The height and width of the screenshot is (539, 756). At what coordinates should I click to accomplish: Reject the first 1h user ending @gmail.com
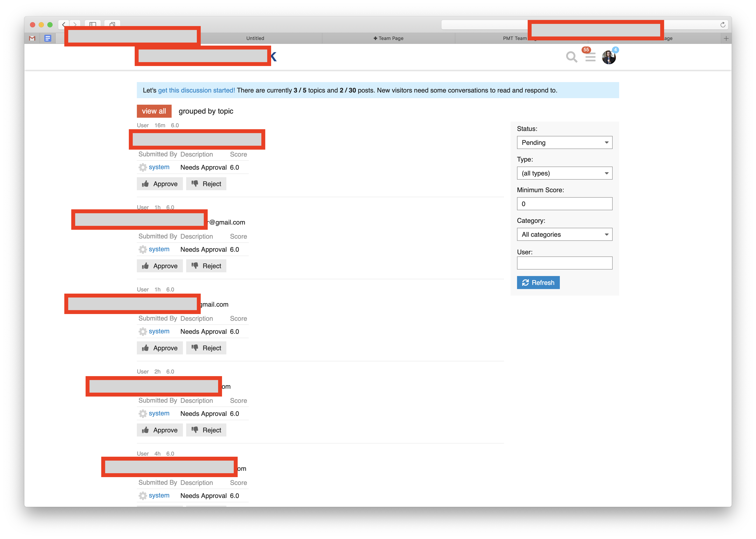pos(206,266)
